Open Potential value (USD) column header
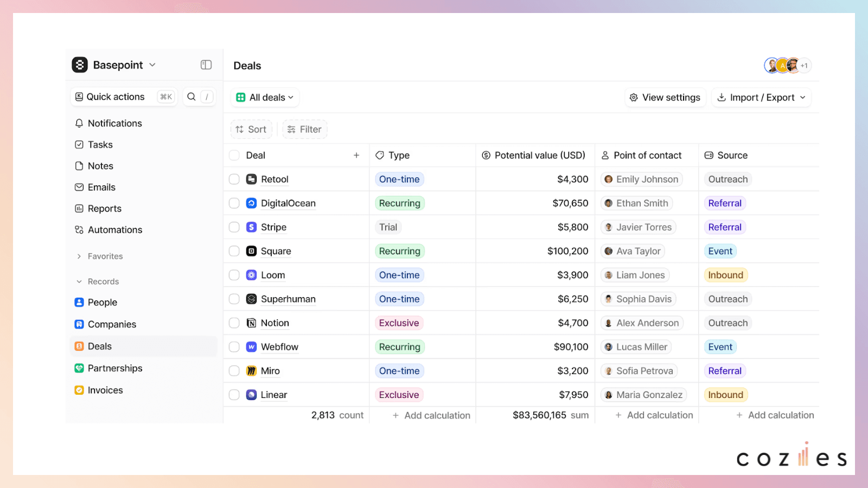The image size is (868, 488). [535, 156]
